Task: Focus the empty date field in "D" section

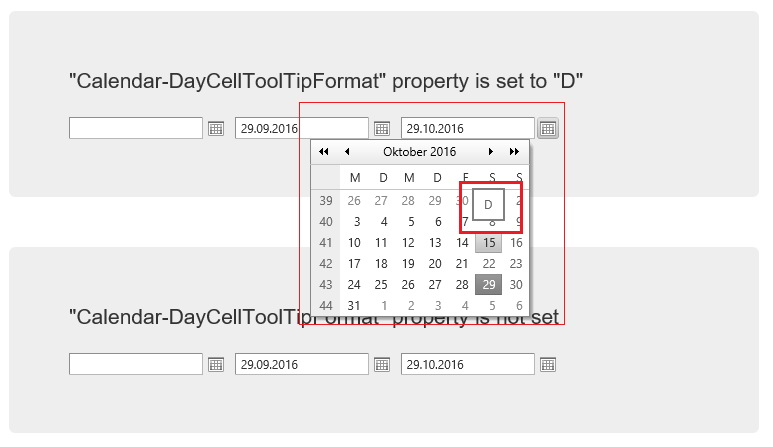Action: 136,129
